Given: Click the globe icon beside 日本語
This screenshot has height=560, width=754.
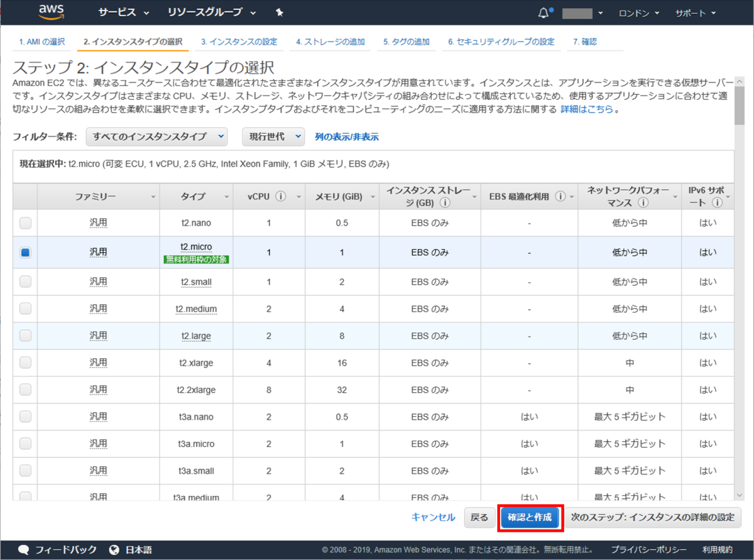Looking at the screenshot, I should tap(114, 549).
